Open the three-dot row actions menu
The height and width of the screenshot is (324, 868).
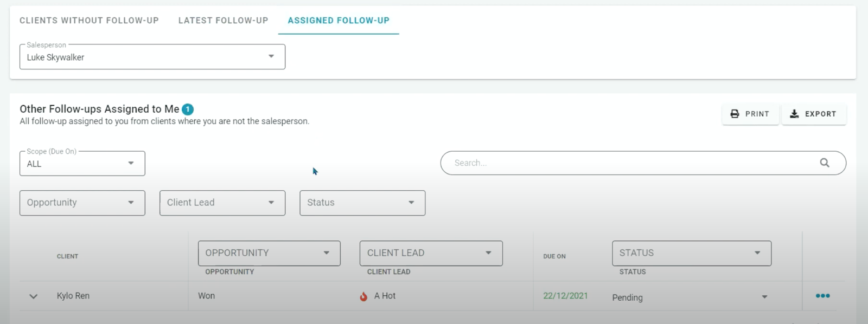822,296
